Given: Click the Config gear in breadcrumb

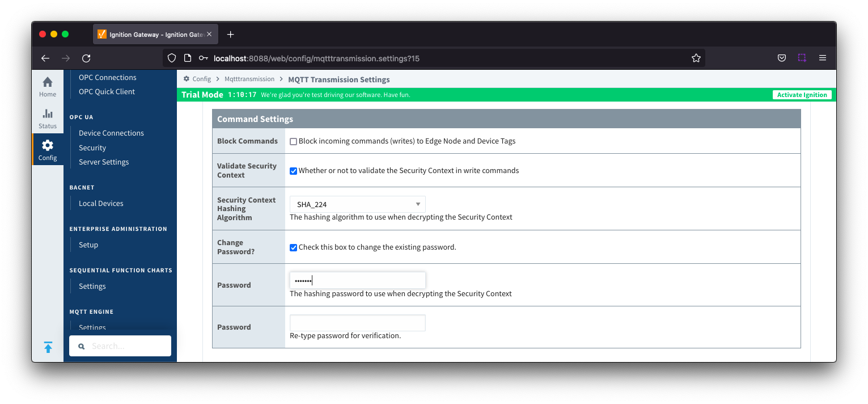Looking at the screenshot, I should coord(187,79).
